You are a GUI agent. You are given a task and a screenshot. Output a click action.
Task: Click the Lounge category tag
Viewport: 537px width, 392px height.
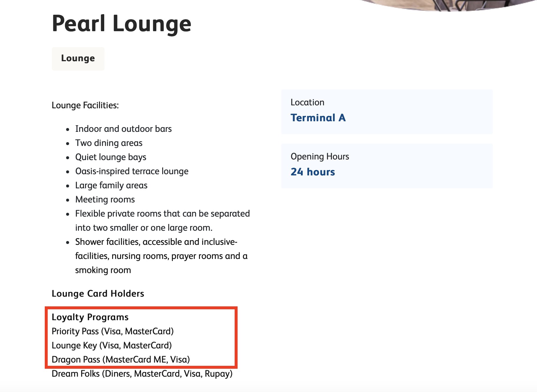click(x=78, y=59)
